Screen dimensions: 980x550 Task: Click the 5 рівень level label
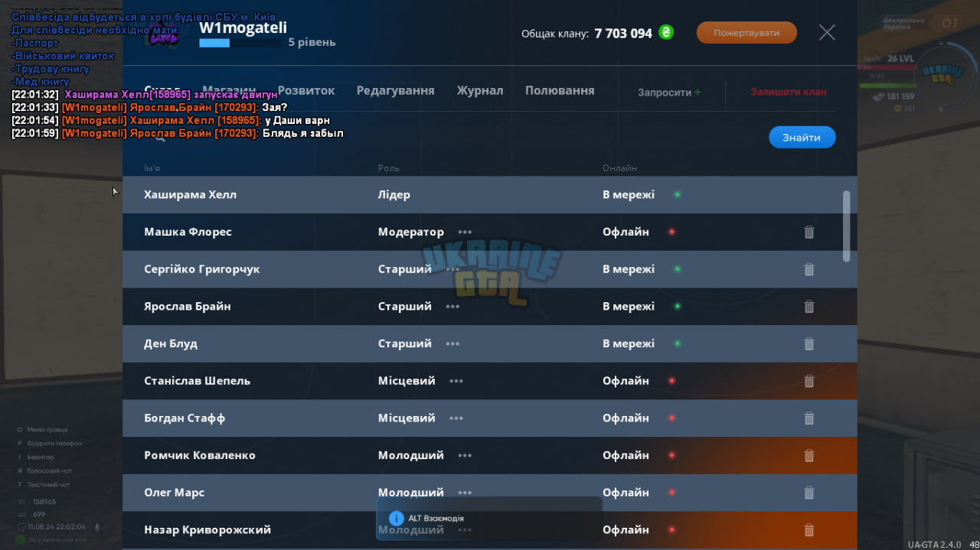click(x=312, y=43)
